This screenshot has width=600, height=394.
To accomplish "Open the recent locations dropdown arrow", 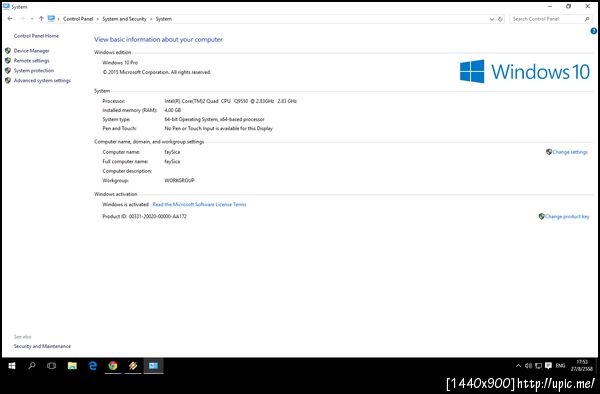I will (32, 18).
